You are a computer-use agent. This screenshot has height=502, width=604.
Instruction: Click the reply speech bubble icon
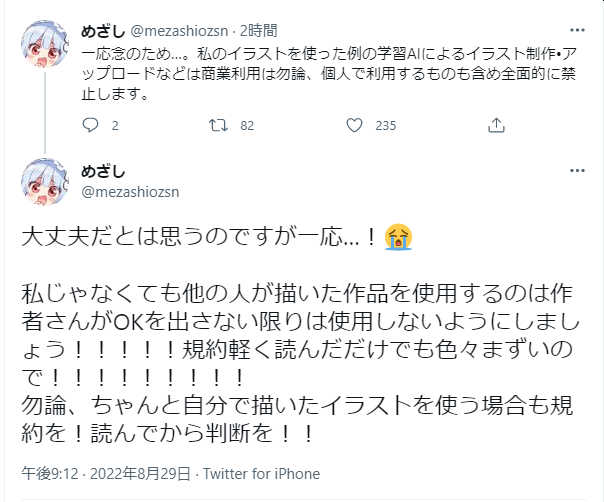[89, 125]
